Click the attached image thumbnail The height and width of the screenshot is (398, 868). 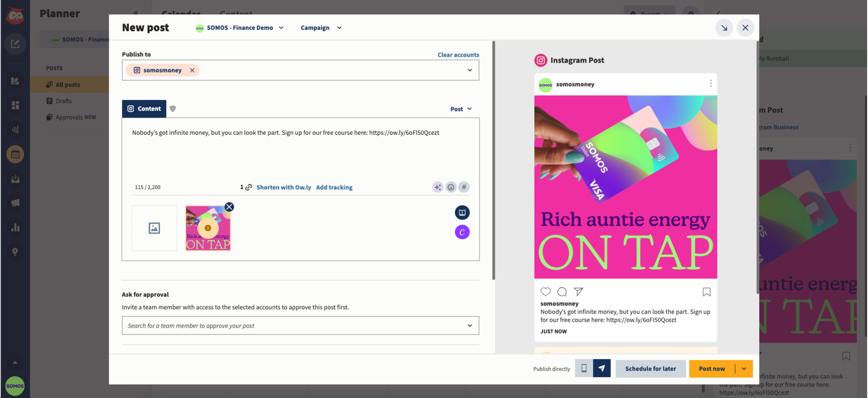(208, 228)
